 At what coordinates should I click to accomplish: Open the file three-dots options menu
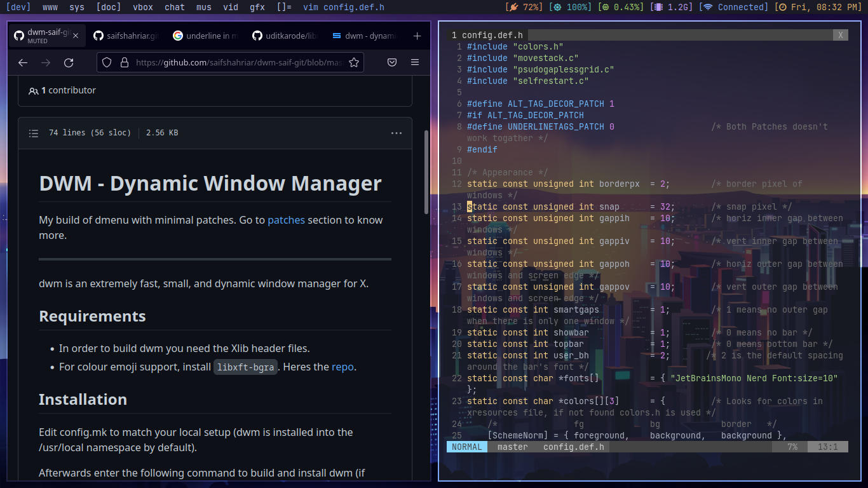397,133
